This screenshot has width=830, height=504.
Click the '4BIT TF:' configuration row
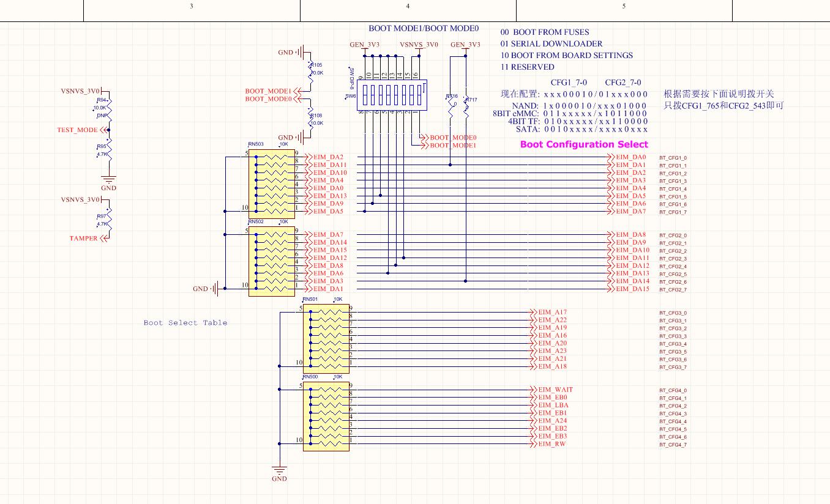click(578, 121)
